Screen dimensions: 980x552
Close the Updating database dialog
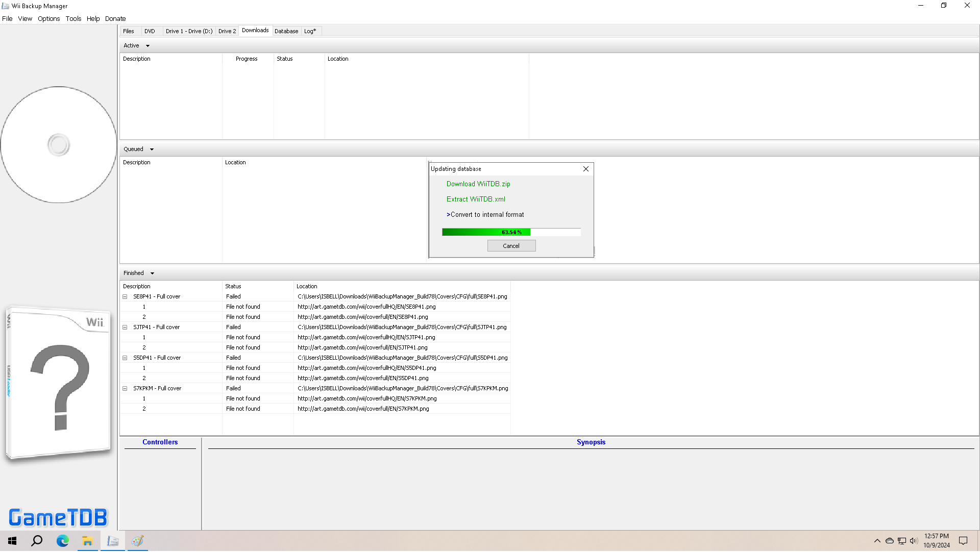click(x=586, y=169)
